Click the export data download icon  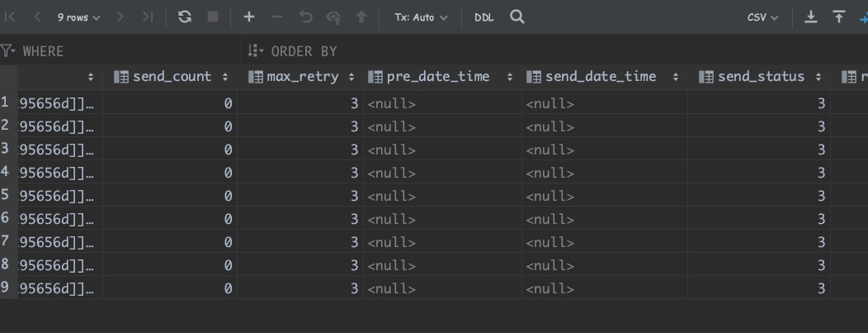(x=811, y=17)
